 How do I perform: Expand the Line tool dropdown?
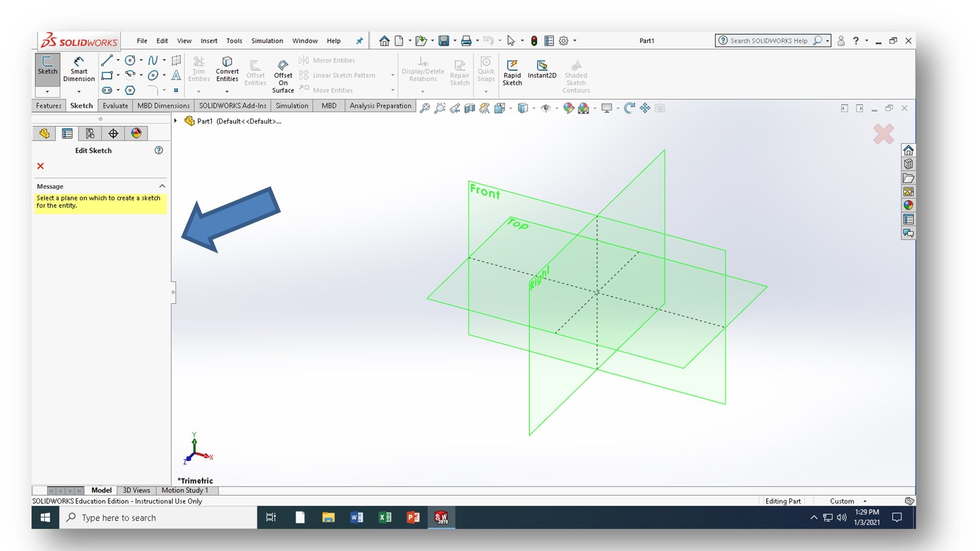click(x=118, y=60)
